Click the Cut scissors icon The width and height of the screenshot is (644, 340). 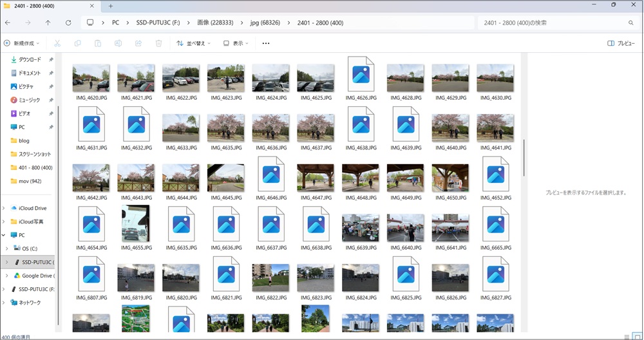57,43
